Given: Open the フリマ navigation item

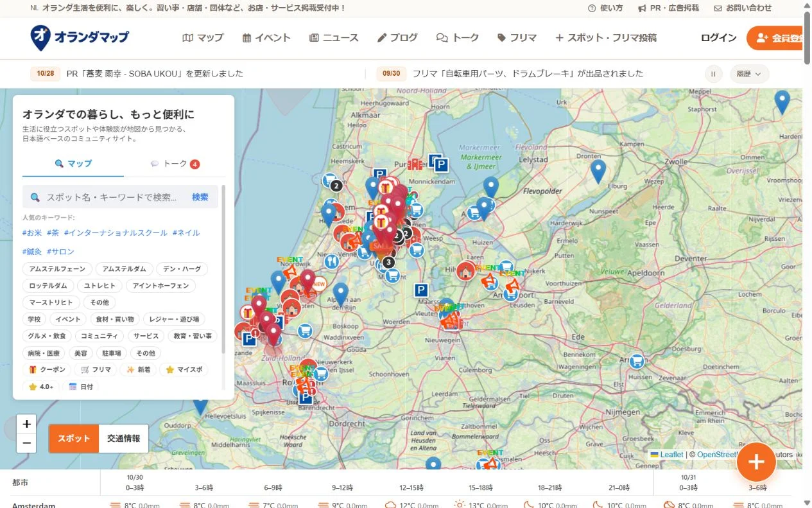Looking at the screenshot, I should coord(517,38).
